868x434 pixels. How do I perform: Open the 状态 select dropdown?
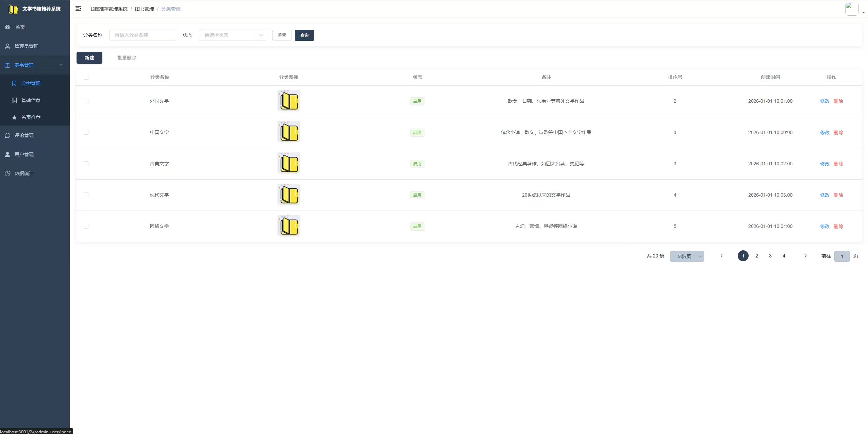233,35
